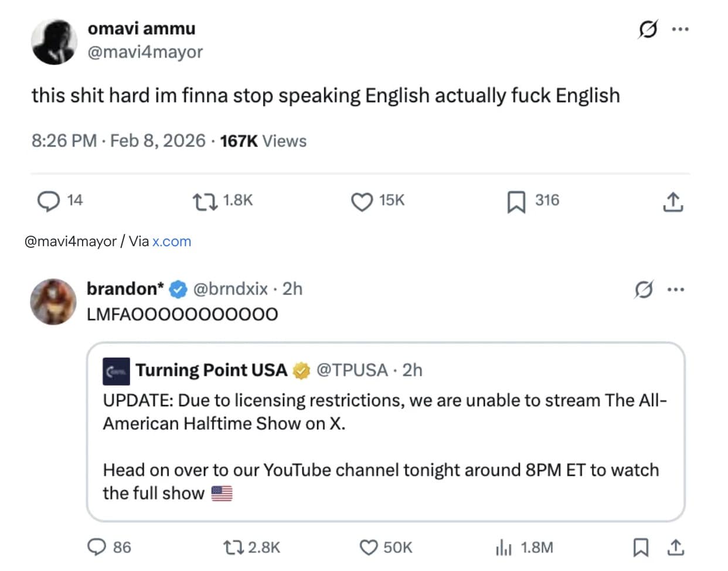Click the reply icon on omavi ammu's tweet
This screenshot has height=571, width=728.
point(48,201)
